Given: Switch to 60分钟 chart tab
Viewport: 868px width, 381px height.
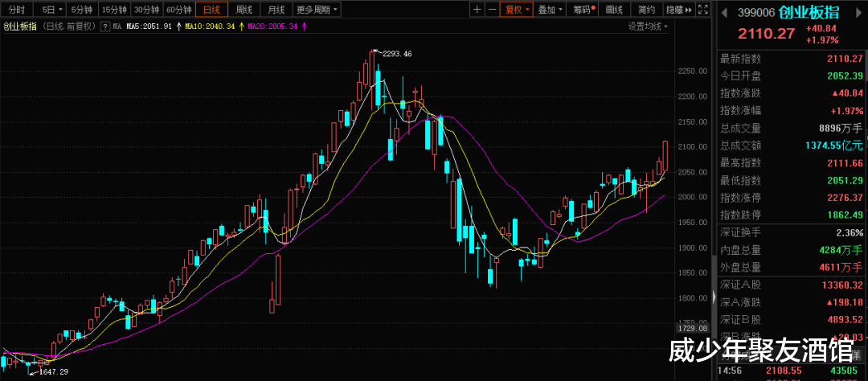Looking at the screenshot, I should point(179,10).
